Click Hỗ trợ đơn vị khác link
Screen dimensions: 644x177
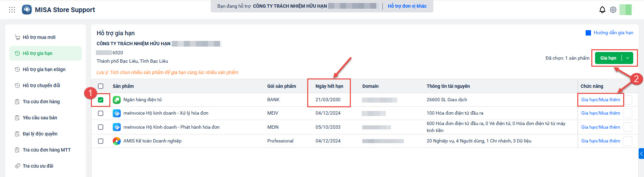pyautogui.click(x=407, y=6)
